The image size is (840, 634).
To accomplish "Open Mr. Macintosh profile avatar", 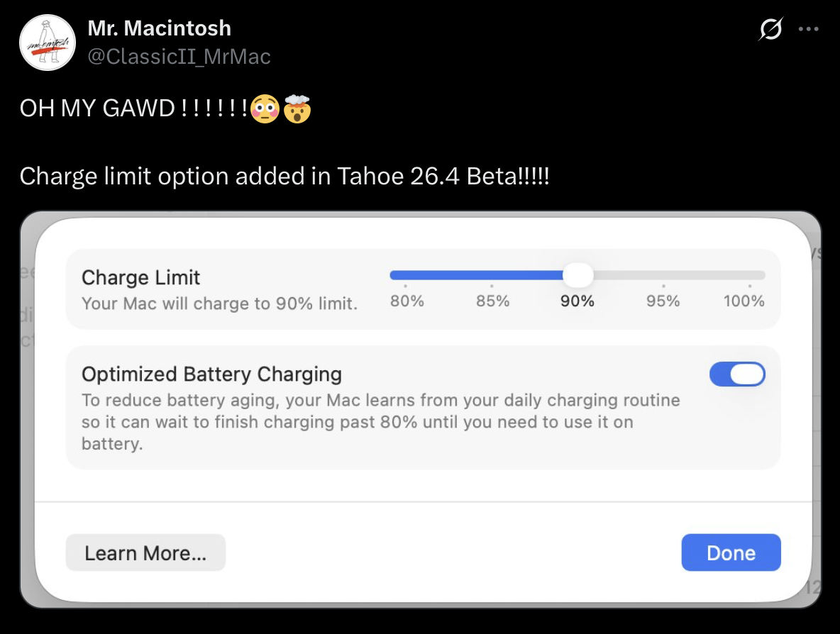I will [47, 43].
